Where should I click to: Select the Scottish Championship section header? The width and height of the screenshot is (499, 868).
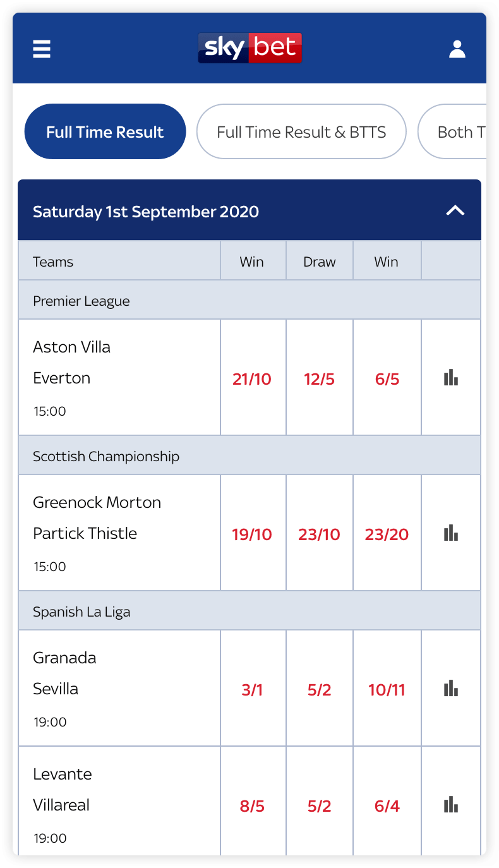click(249, 455)
